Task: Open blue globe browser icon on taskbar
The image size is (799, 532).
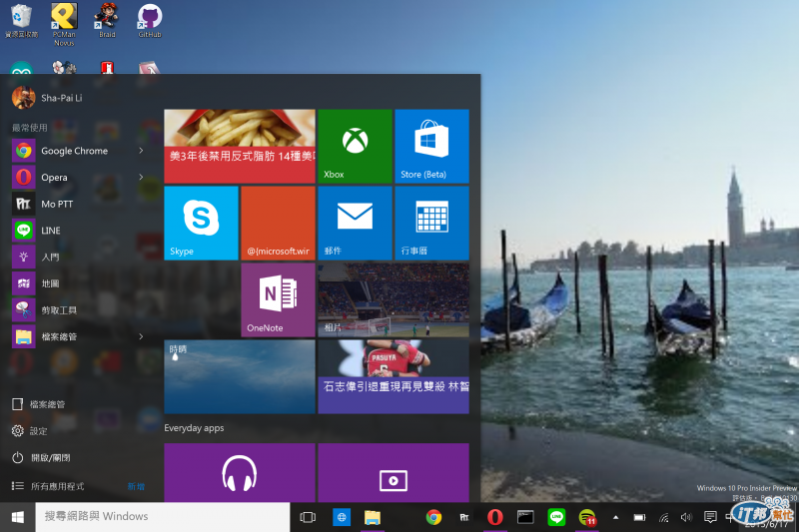Action: [342, 517]
